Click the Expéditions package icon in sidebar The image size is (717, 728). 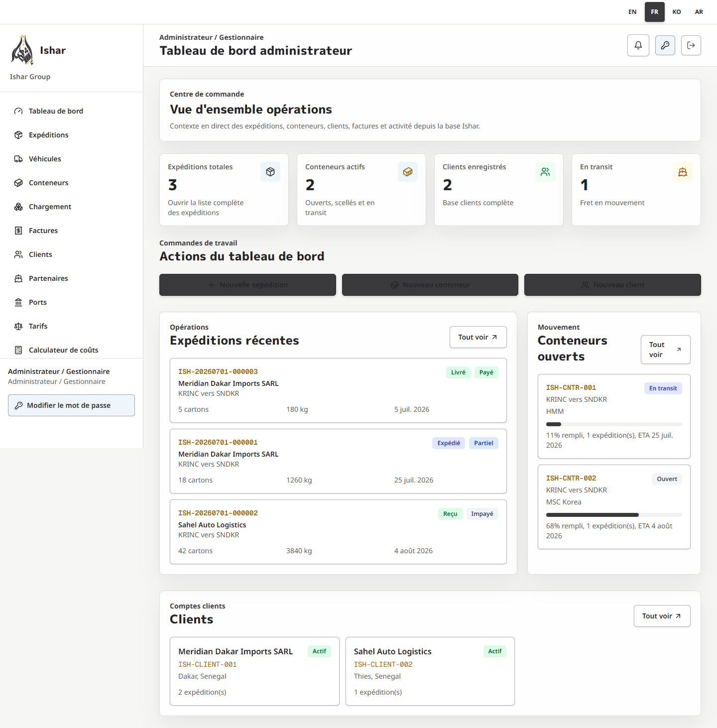click(x=18, y=135)
